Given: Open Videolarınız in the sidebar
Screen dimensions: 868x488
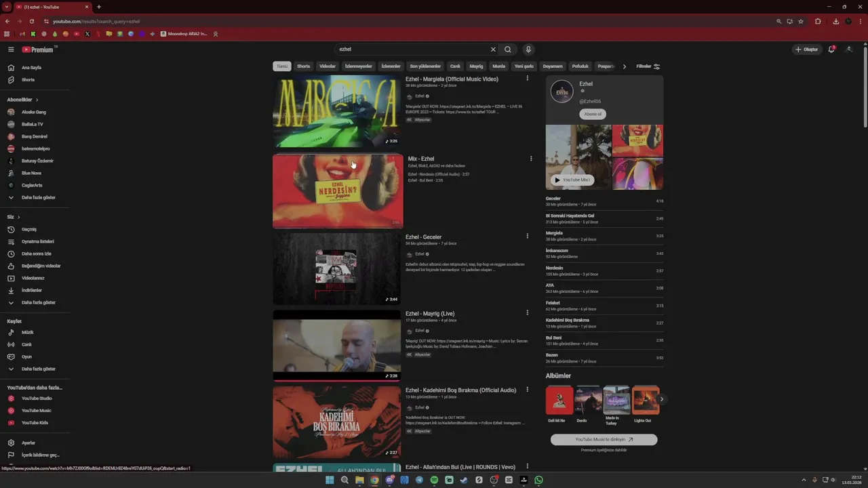Looking at the screenshot, I should (x=33, y=278).
